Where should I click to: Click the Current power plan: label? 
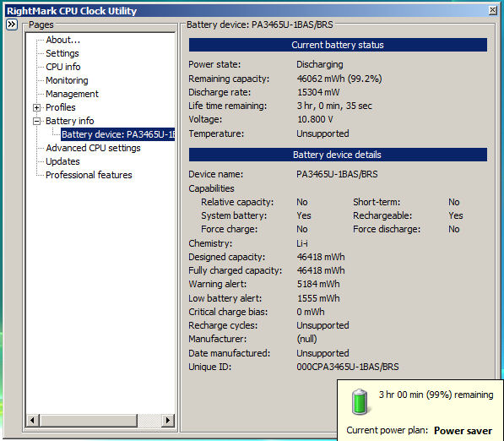point(387,430)
